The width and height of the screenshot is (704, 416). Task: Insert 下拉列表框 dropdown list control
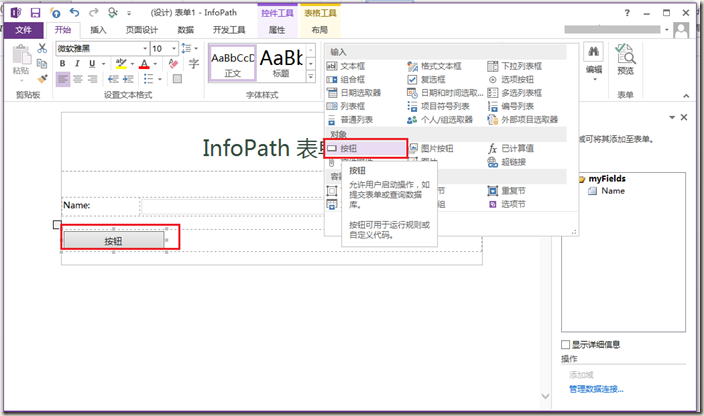[x=515, y=66]
